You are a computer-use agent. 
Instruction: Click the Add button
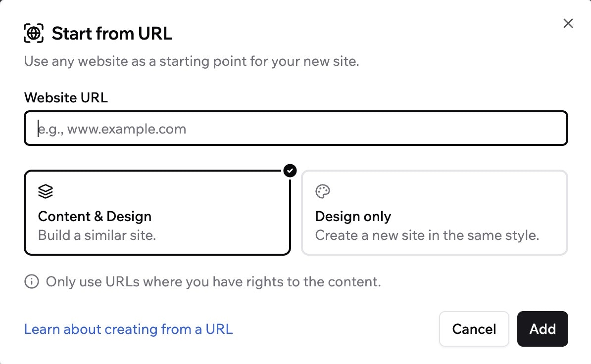(542, 329)
